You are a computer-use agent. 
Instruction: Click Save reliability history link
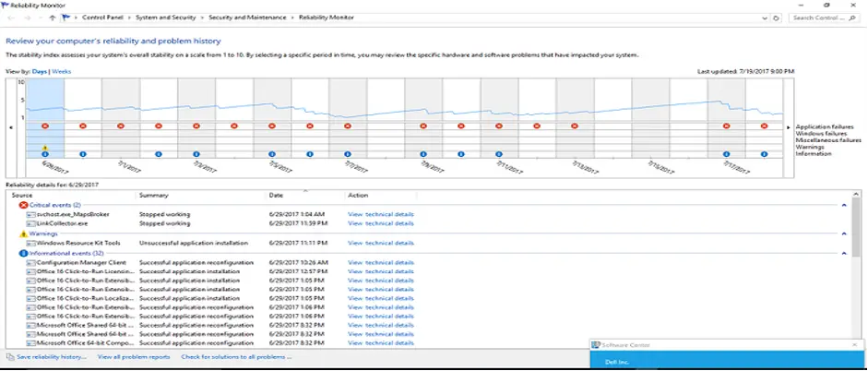51,356
